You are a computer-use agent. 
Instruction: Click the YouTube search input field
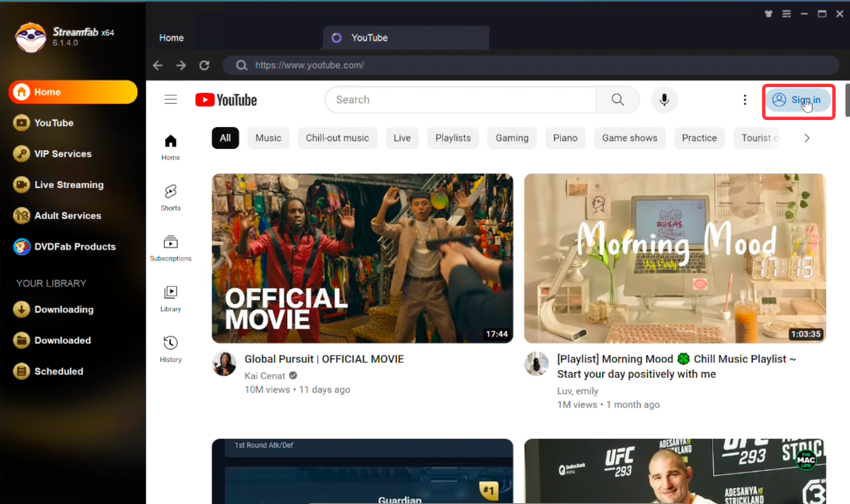point(461,100)
